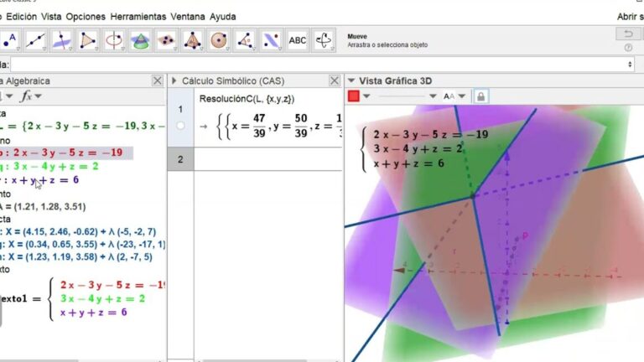Close the CAS panel
This screenshot has height=362, width=644.
point(335,80)
